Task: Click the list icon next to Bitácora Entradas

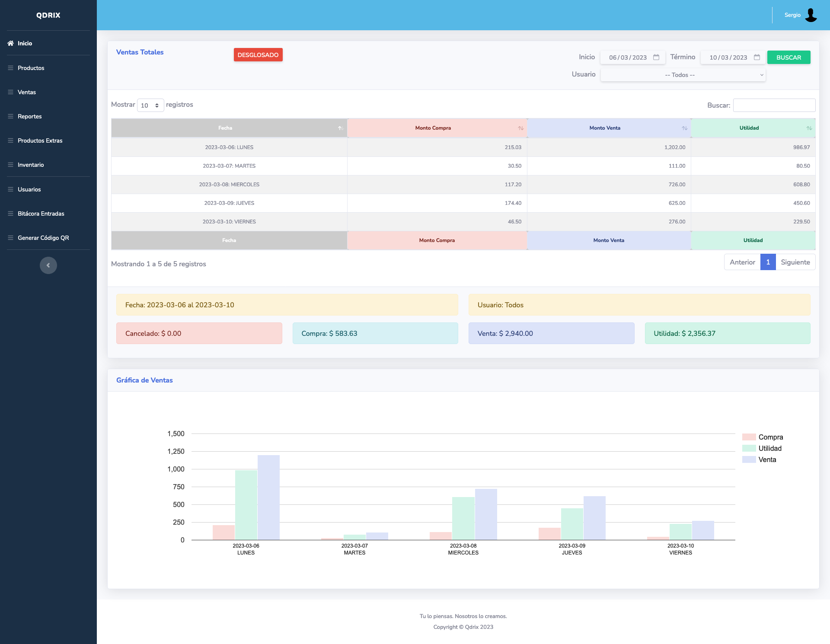Action: click(x=10, y=214)
